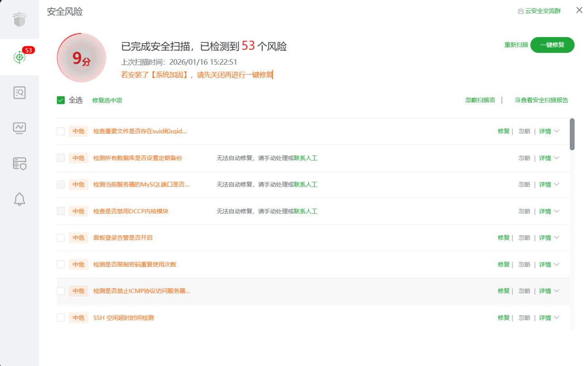
Task: Click 忽略扫描项 in the list header
Action: (x=480, y=100)
